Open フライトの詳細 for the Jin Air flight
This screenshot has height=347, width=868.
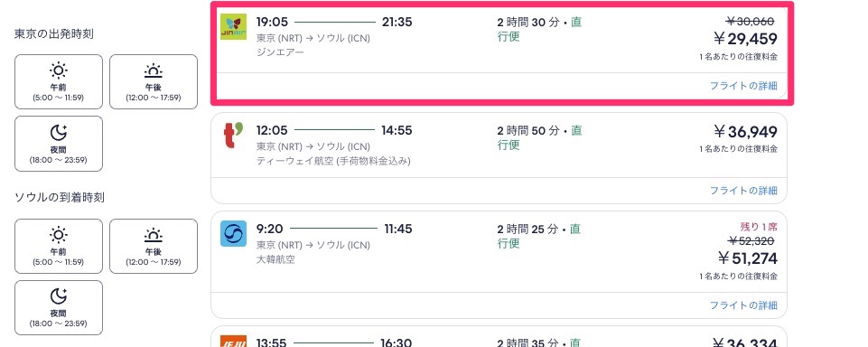(743, 86)
